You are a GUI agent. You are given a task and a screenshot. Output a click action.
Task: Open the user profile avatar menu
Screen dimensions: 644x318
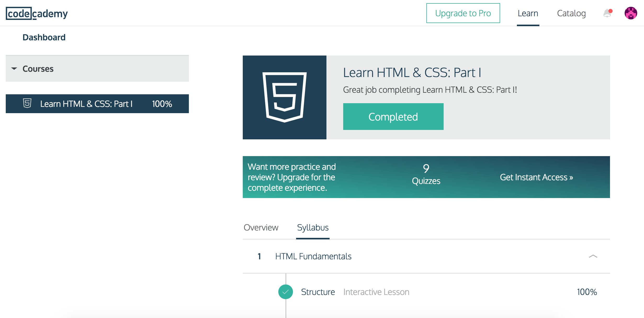pos(631,13)
